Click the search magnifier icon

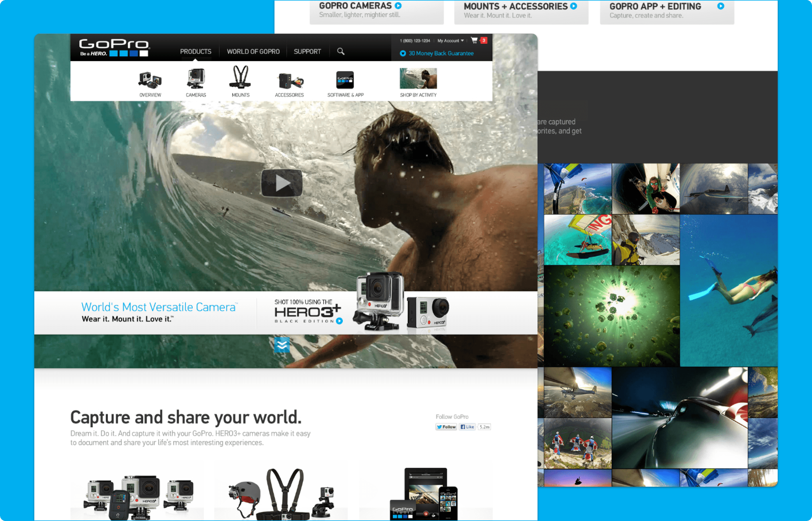(341, 51)
